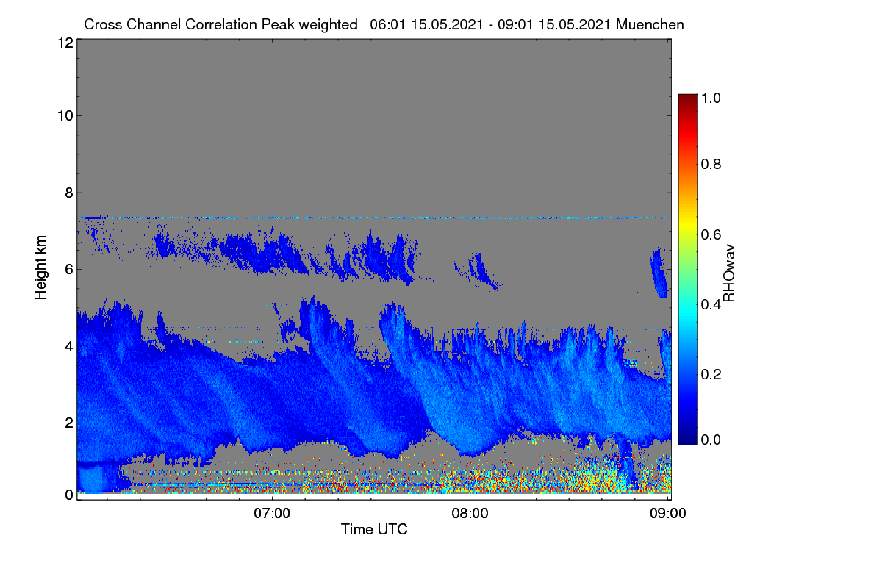Click the isolated blue cloud streak near 09:00 at 6 km
The width and height of the screenshot is (882, 588).
tap(659, 273)
